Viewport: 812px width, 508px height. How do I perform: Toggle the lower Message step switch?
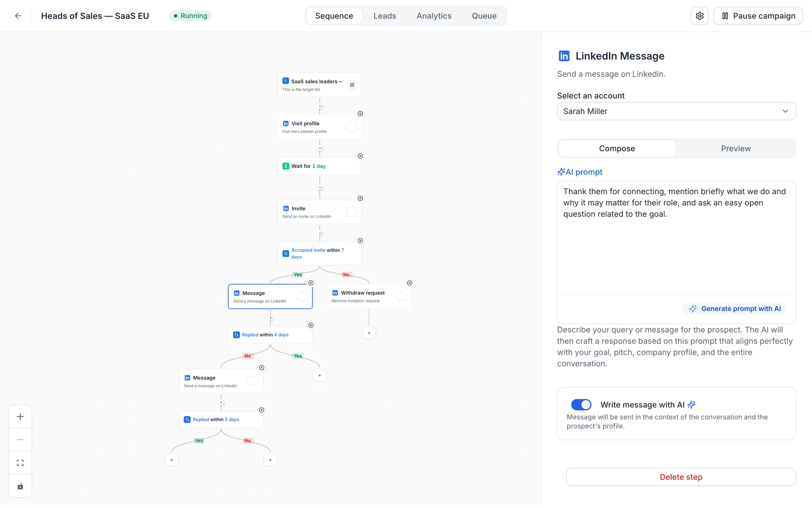(x=253, y=381)
